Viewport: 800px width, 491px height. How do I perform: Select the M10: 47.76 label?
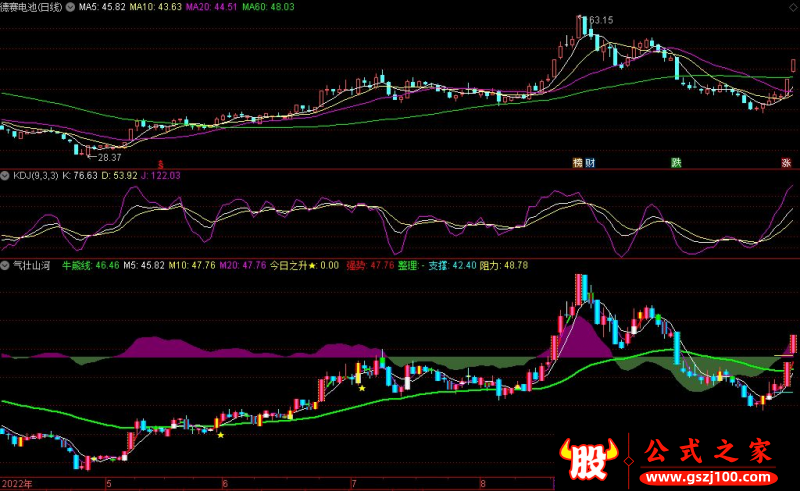point(192,265)
